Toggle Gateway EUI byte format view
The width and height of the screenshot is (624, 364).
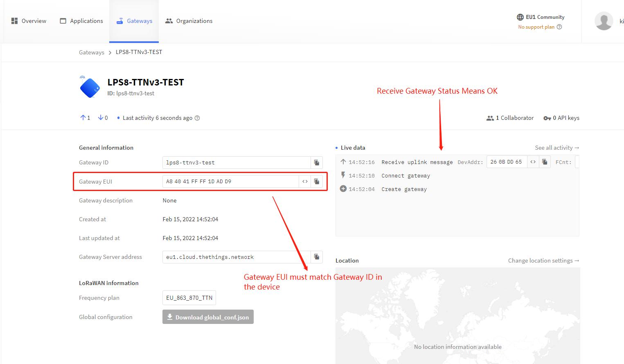(x=305, y=182)
